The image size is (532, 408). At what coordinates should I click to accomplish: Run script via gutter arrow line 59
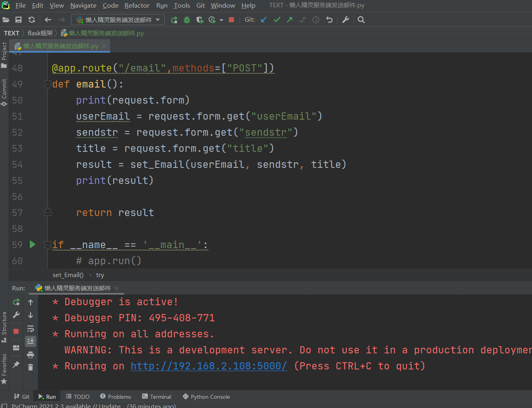point(33,244)
